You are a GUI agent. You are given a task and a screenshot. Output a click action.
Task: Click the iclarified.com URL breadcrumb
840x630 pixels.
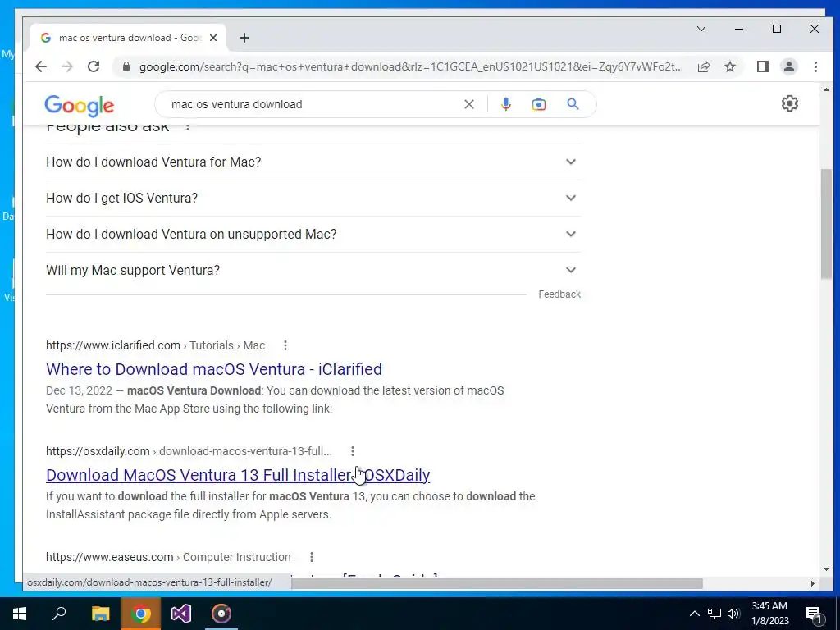[155, 345]
